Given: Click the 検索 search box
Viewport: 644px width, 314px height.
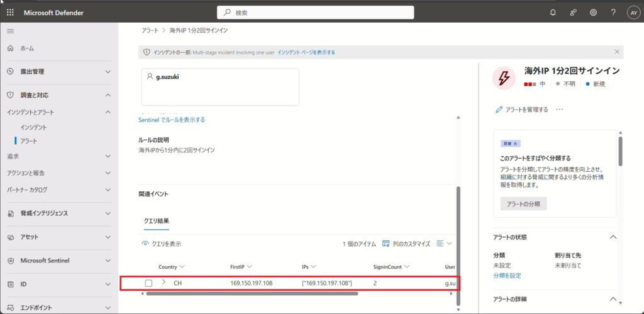Looking at the screenshot, I should tap(315, 13).
